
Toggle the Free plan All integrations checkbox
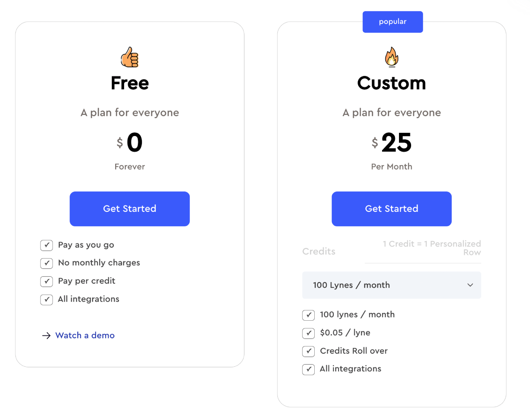pos(47,300)
